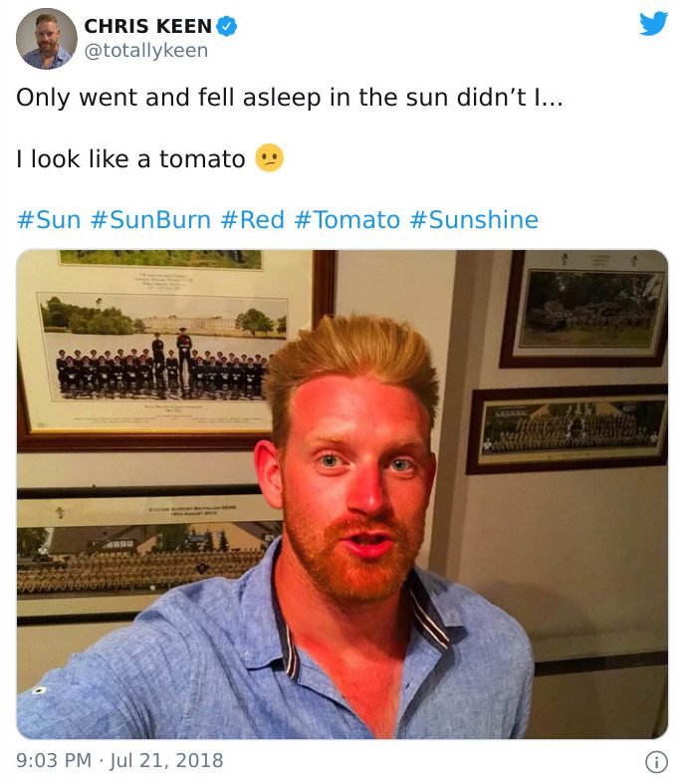The image size is (683, 784).
Task: Open the tweet info icon
Action: (x=656, y=761)
